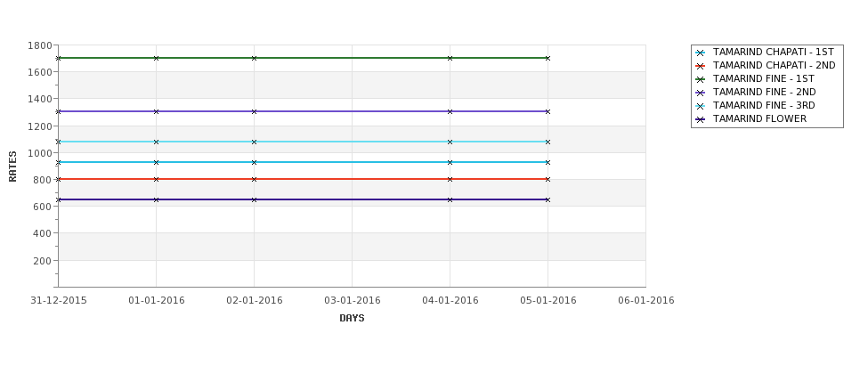The width and height of the screenshot is (868, 382).
Task: Click purple line data point at 04-01-2016
Action: tap(450, 112)
